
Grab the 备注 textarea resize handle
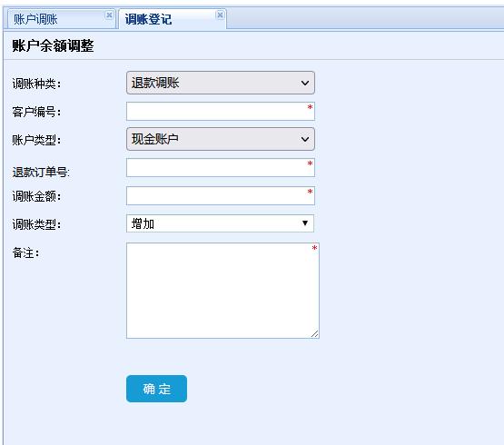[x=315, y=334]
